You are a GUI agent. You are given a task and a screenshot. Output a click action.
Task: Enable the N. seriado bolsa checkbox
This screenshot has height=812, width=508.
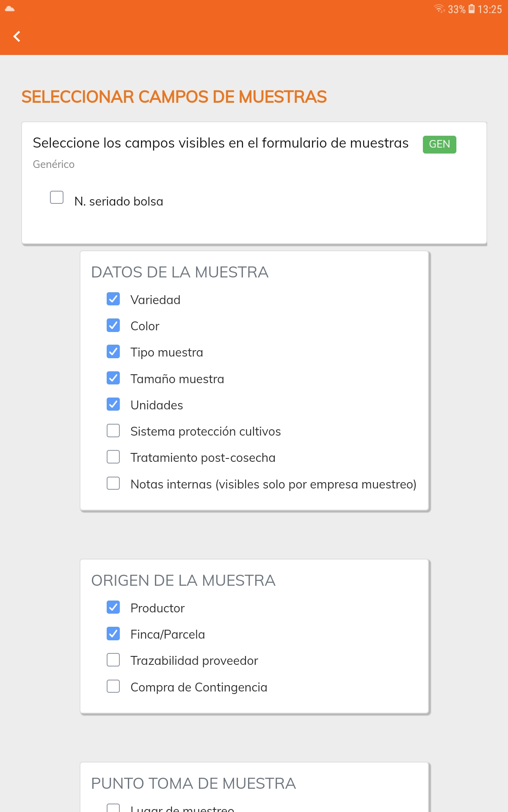[x=57, y=198]
